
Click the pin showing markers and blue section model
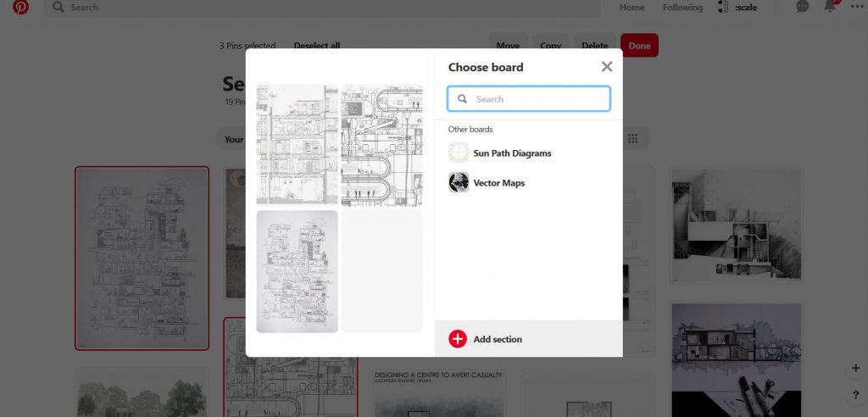(x=737, y=359)
